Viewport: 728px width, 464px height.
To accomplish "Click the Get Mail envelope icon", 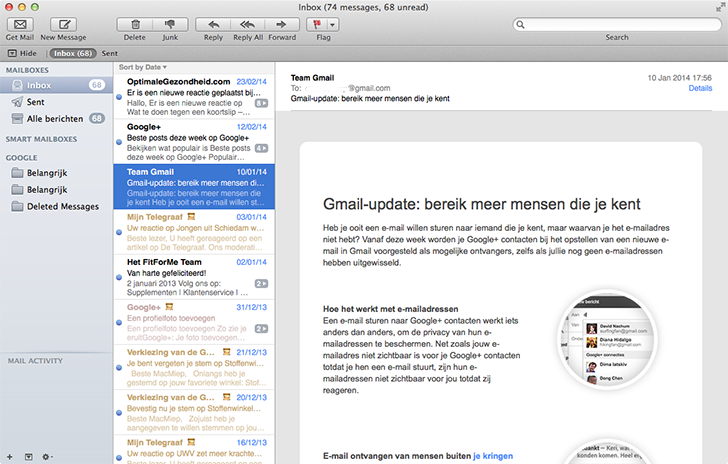I will 20,24.
